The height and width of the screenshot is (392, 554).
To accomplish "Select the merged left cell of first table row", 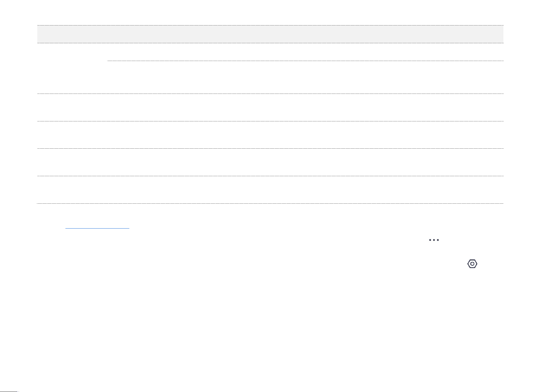I will tap(72, 68).
